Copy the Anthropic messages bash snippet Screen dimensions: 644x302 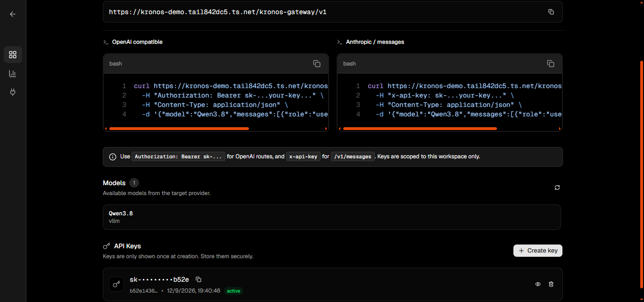(x=551, y=64)
